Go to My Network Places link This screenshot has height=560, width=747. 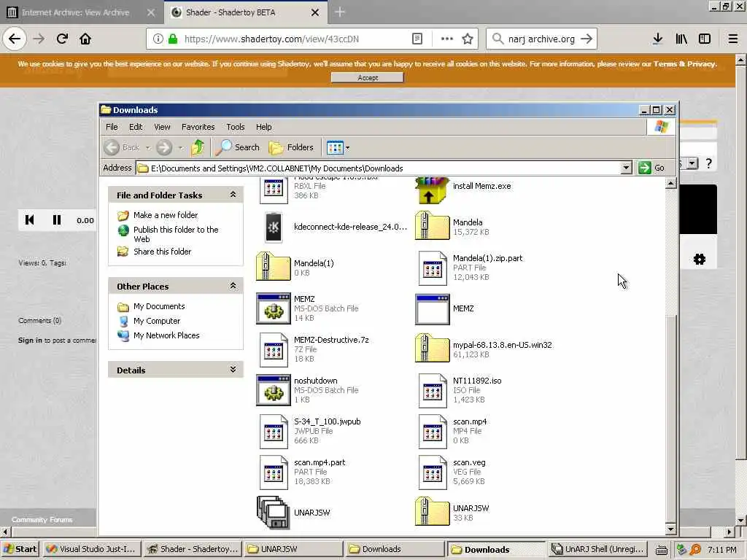(x=166, y=335)
